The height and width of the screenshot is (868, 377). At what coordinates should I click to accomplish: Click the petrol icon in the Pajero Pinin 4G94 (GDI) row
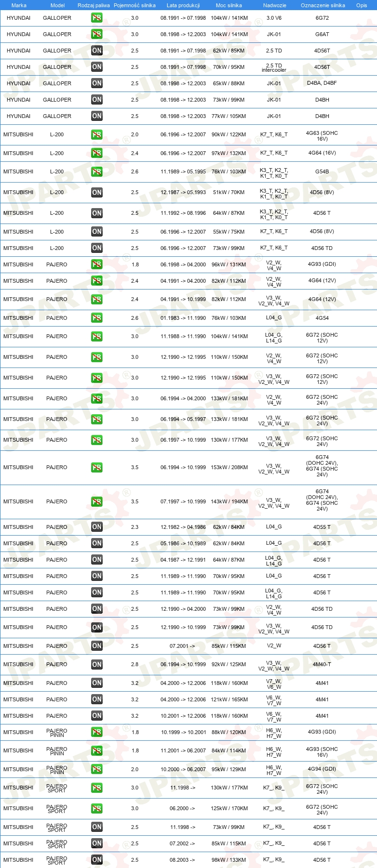coord(97,769)
